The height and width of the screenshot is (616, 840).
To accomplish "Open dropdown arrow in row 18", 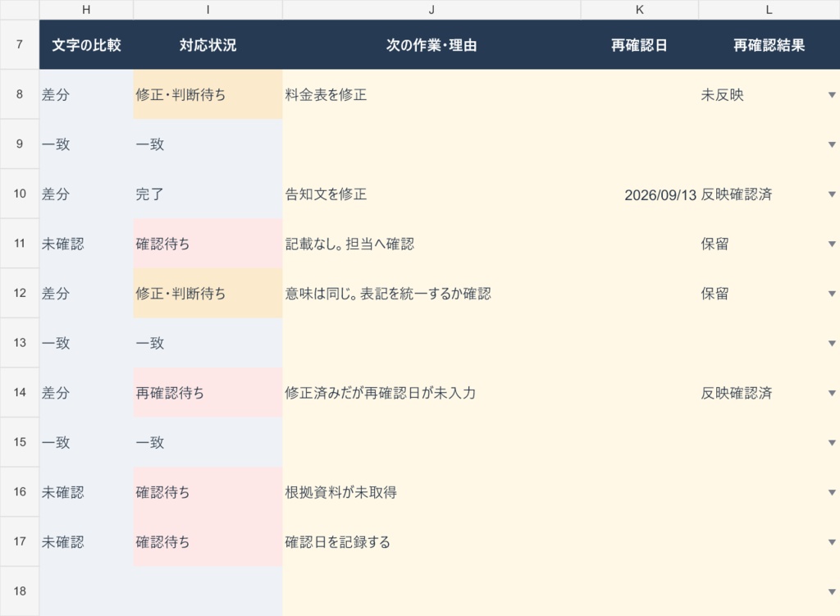I will click(x=832, y=592).
